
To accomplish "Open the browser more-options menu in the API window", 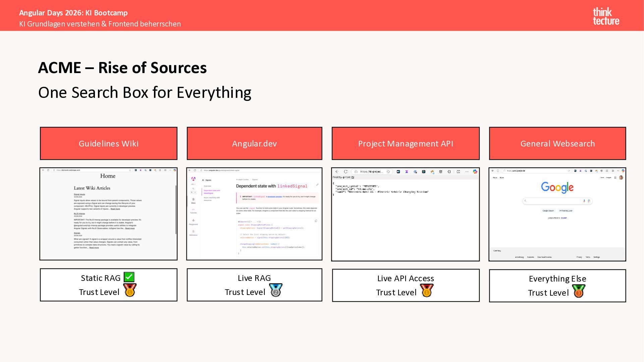I will pos(467,172).
